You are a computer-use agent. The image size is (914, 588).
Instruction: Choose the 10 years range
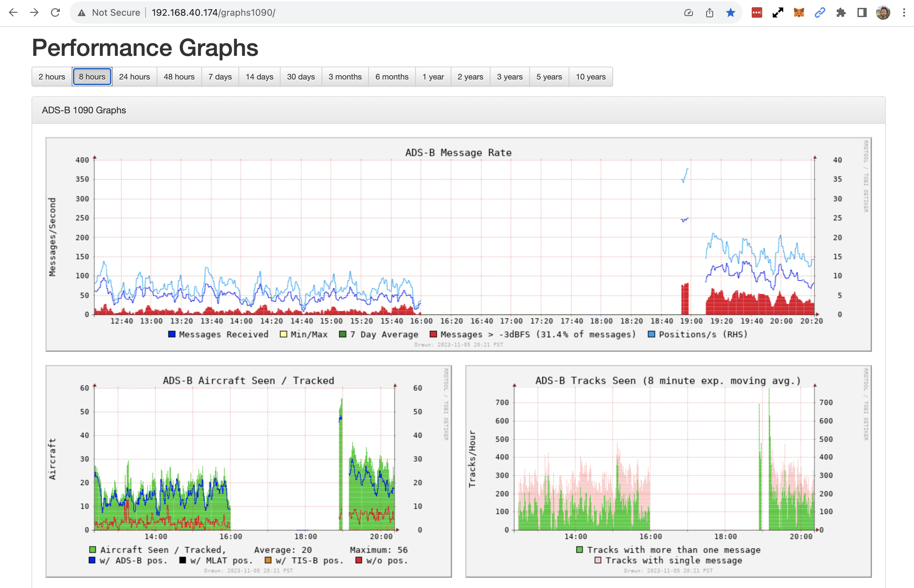(590, 77)
